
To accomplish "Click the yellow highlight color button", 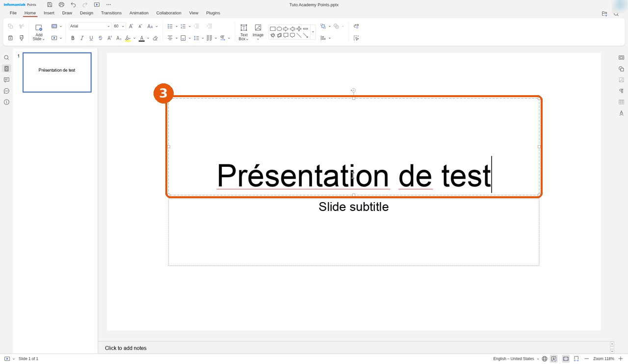I will 128,38.
